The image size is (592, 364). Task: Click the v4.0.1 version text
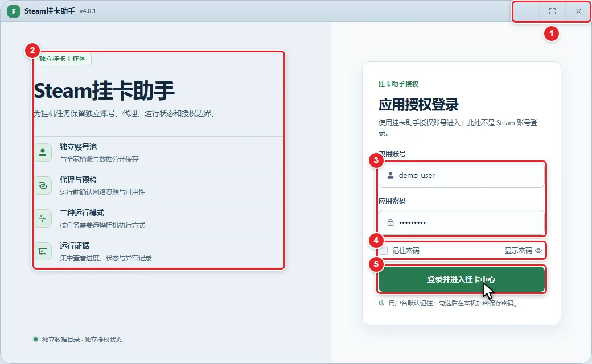(88, 11)
